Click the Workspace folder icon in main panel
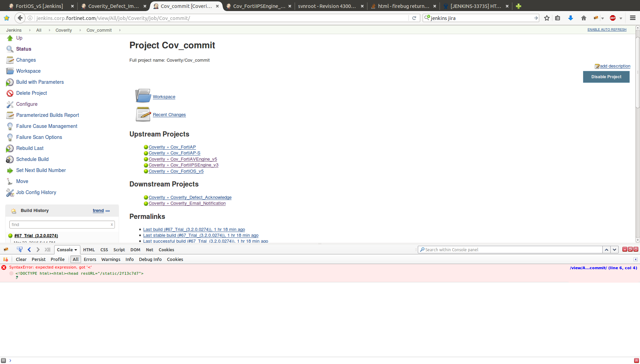Screen dimensions: 640x364 143,96
